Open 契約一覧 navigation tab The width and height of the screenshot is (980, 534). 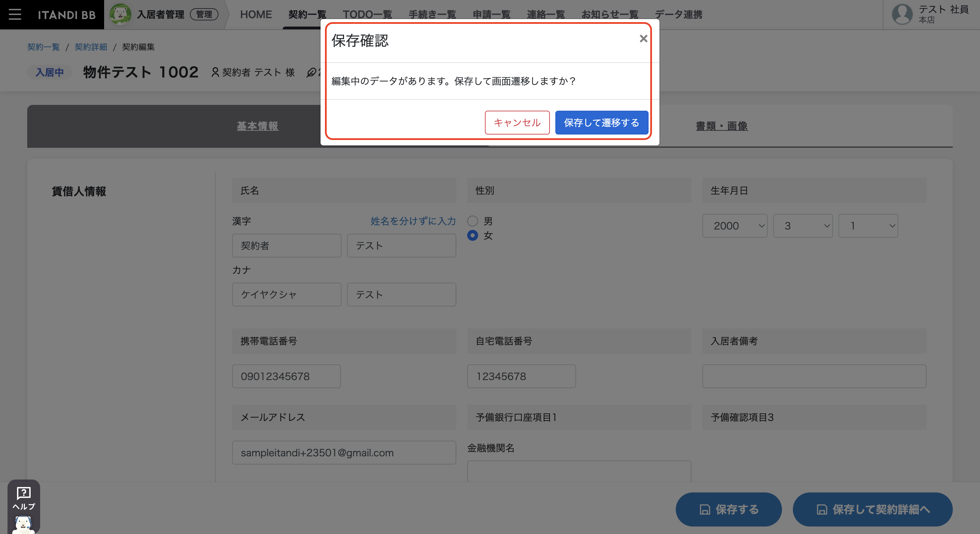pos(307,14)
